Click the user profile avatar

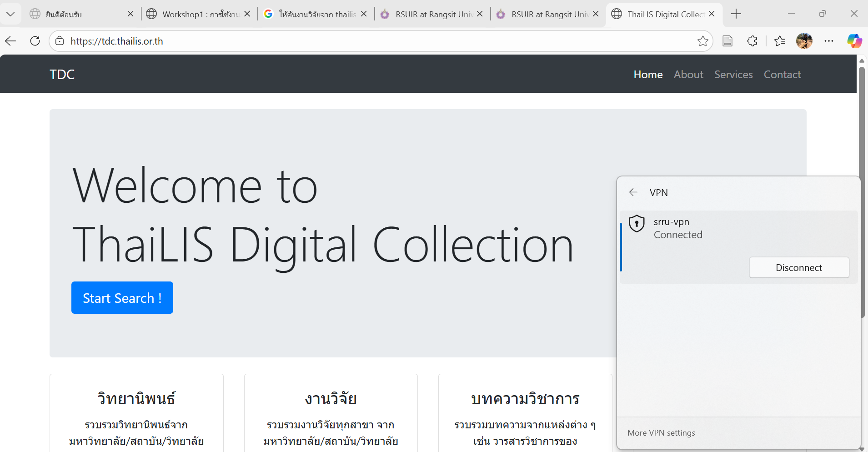pyautogui.click(x=804, y=41)
